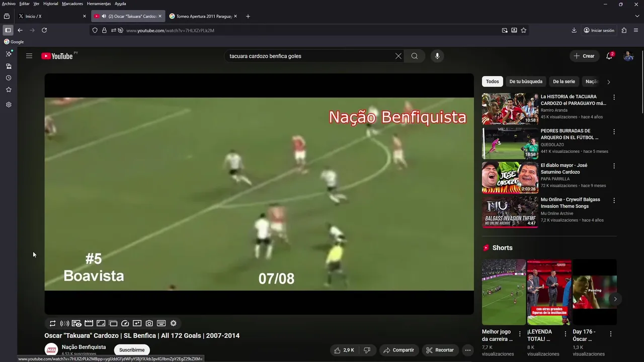Open the account avatar menu
Image resolution: width=644 pixels, height=362 pixels.
pos(628,56)
